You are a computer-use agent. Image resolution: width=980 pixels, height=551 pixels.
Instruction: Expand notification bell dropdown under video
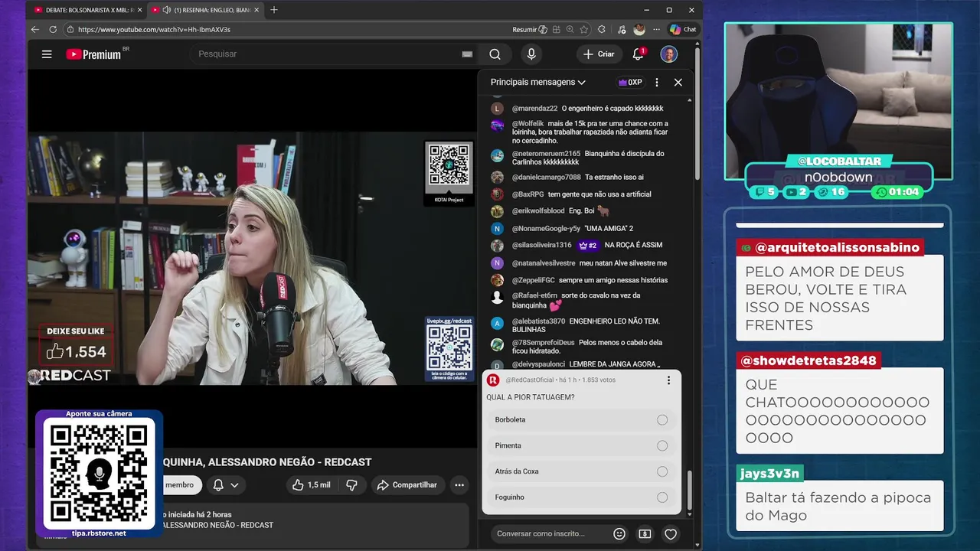[x=226, y=485]
